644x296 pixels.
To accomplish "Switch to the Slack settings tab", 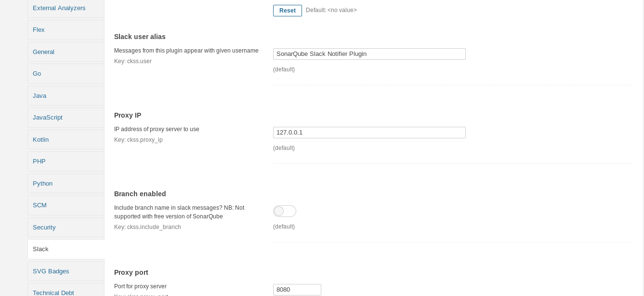I will point(40,249).
